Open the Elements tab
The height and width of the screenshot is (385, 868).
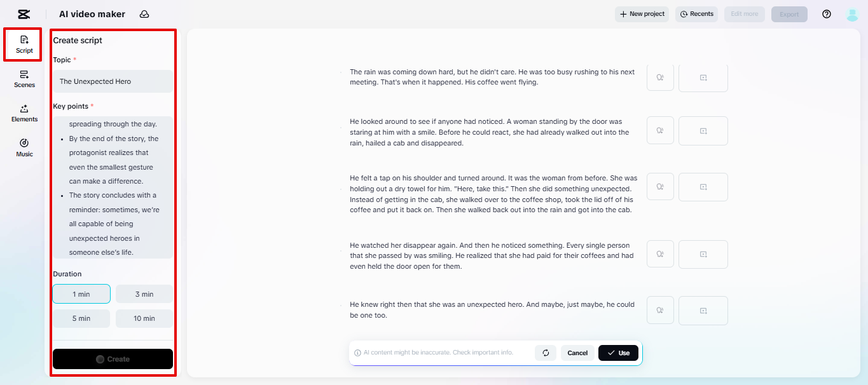(x=24, y=113)
